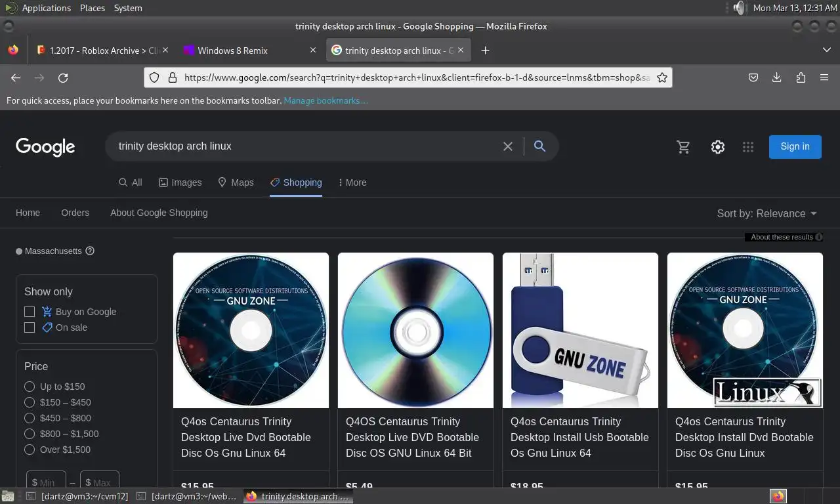The height and width of the screenshot is (504, 840).
Task: Open the Places menu
Action: point(93,8)
